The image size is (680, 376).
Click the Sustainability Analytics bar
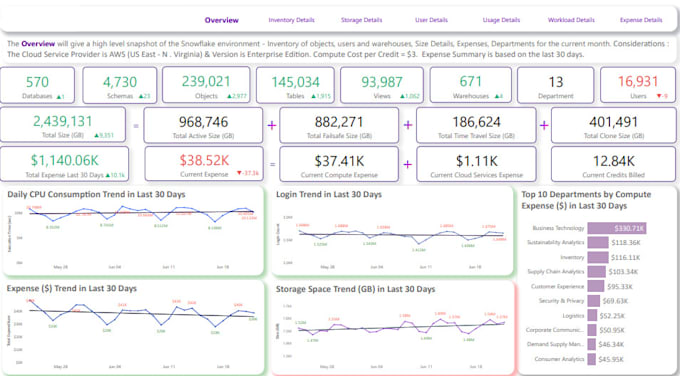click(598, 242)
